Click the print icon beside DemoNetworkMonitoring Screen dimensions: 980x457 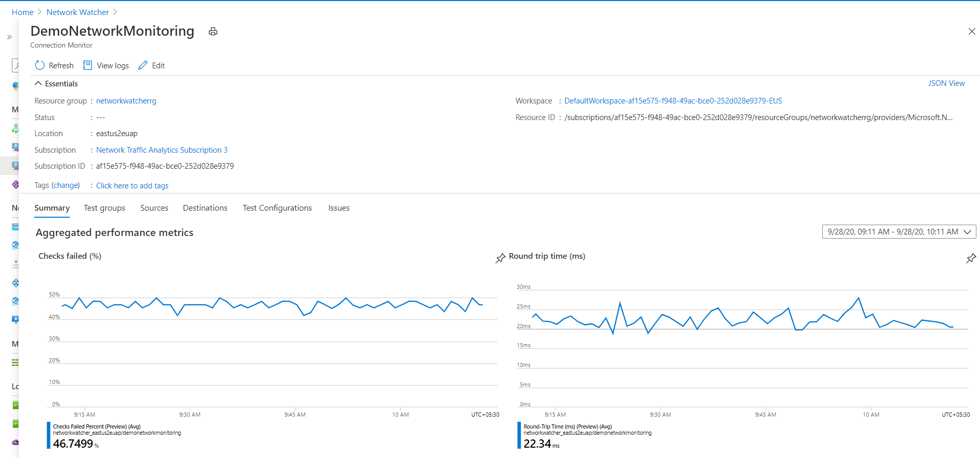pos(213,32)
